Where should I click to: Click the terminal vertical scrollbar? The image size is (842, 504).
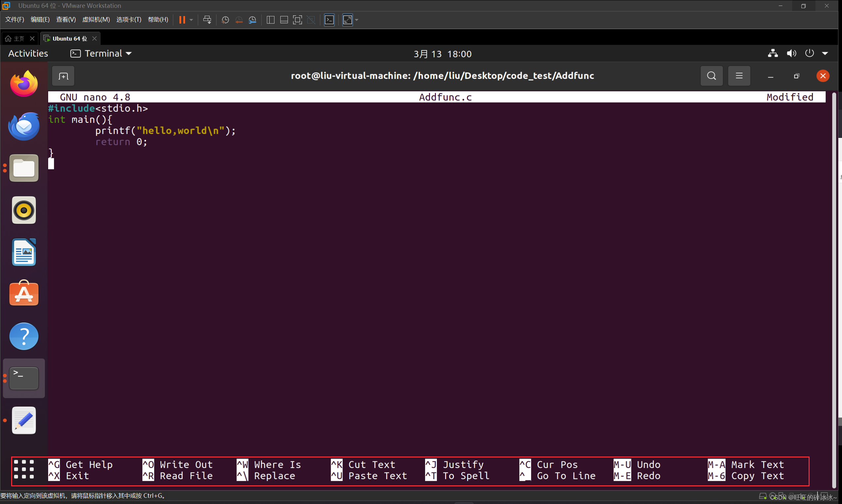coord(833,291)
